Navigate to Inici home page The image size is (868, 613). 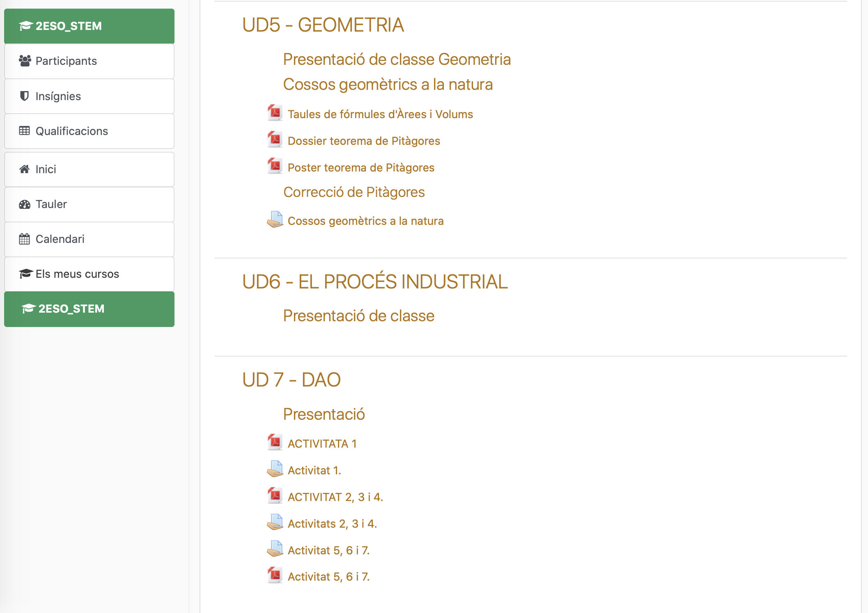(x=46, y=169)
